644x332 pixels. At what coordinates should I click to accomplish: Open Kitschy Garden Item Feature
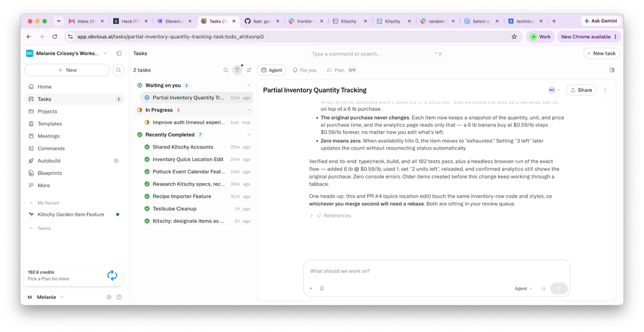[71, 214]
